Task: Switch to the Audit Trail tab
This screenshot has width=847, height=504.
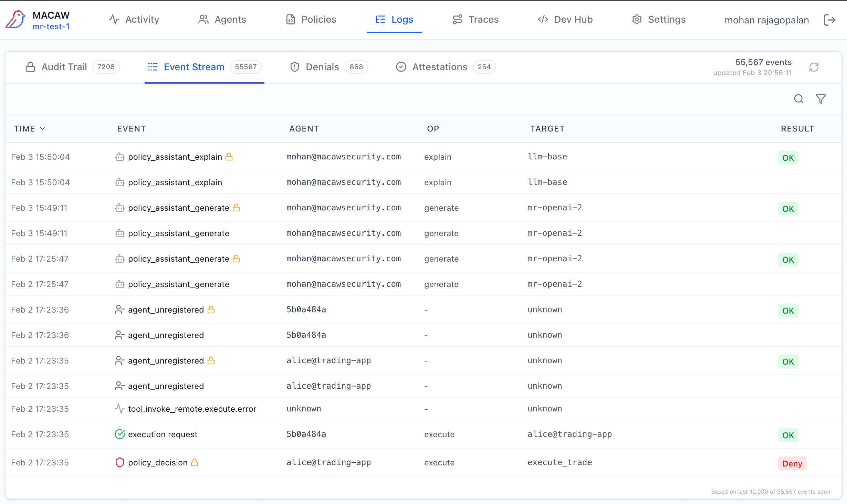Action: (x=64, y=67)
